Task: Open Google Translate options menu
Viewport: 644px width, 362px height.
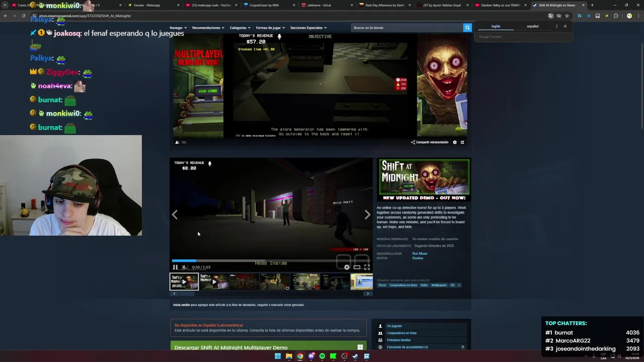Action: [x=556, y=26]
